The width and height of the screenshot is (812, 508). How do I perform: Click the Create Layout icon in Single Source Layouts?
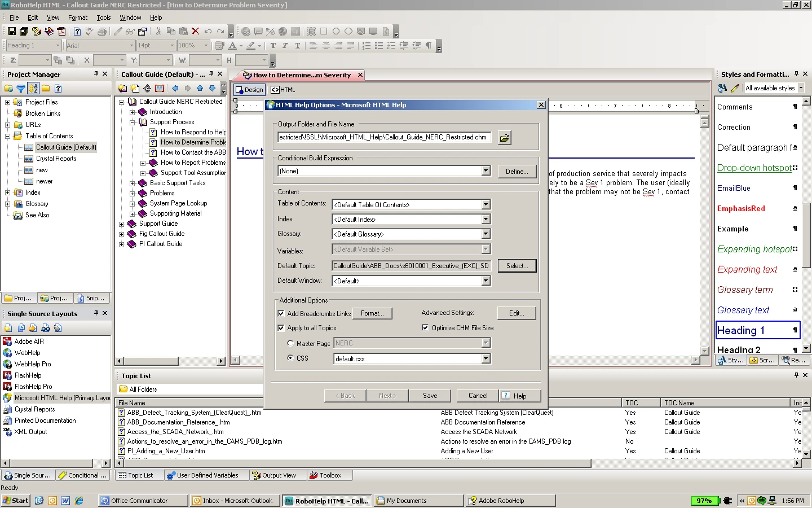[8, 328]
